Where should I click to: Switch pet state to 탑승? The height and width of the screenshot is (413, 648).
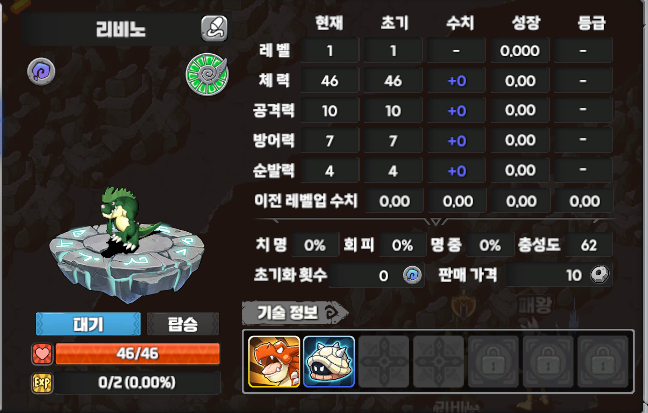(x=183, y=324)
